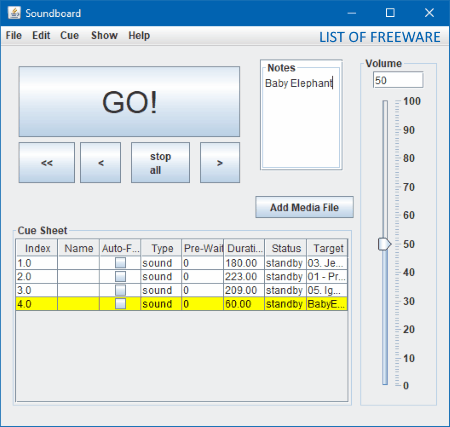Open the File menu
The width and height of the screenshot is (450, 427).
pos(14,35)
